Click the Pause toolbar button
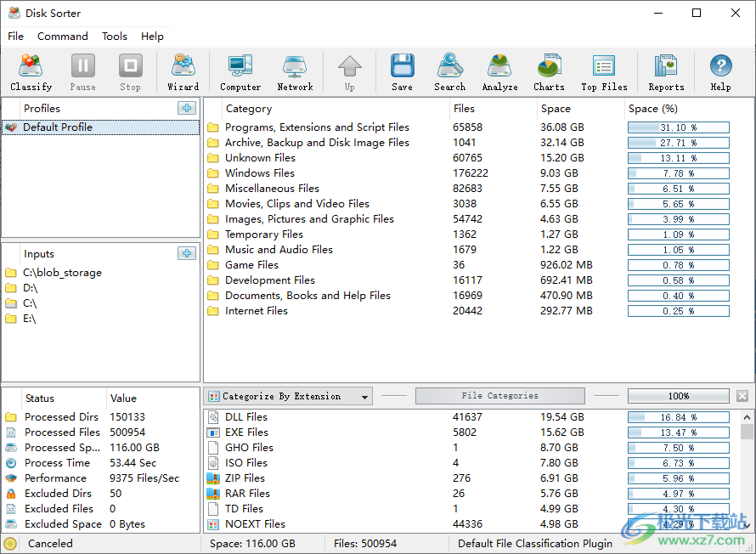Image resolution: width=756 pixels, height=554 pixels. pos(83,72)
